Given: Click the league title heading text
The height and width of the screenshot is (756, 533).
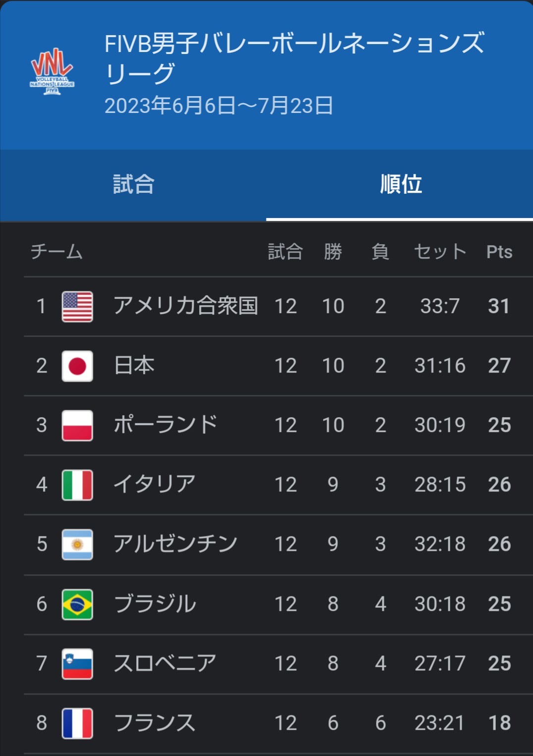Looking at the screenshot, I should (x=295, y=58).
